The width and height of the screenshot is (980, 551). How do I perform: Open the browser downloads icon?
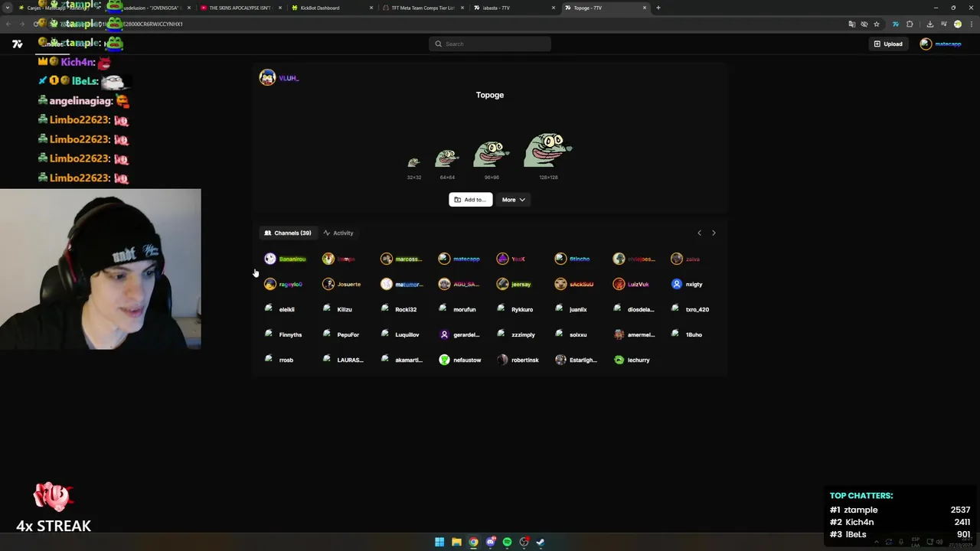tap(929, 24)
